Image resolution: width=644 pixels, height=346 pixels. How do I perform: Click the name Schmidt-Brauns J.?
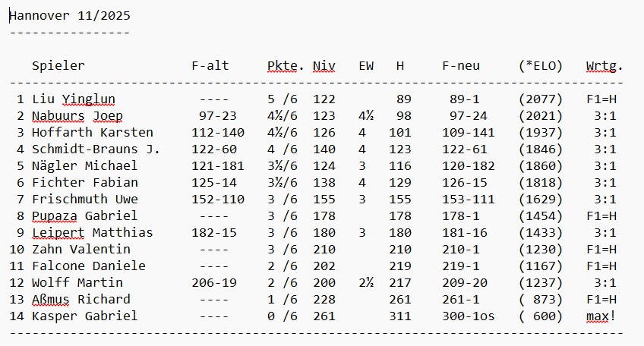[x=96, y=149]
